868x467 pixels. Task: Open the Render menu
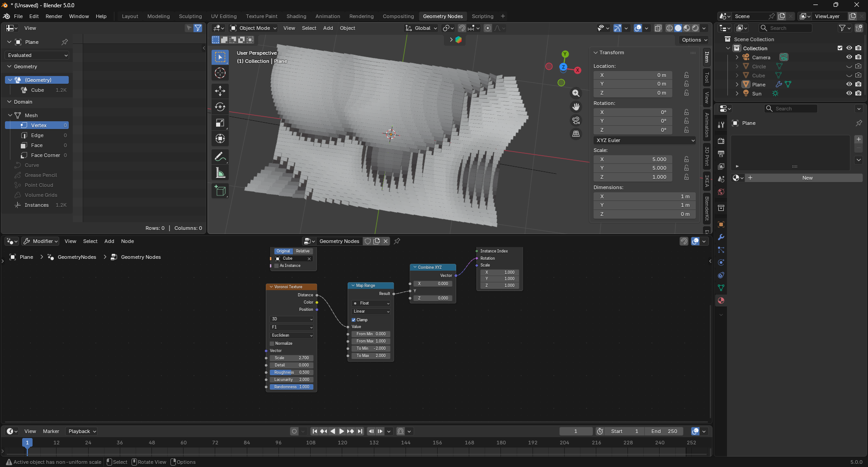tap(54, 16)
